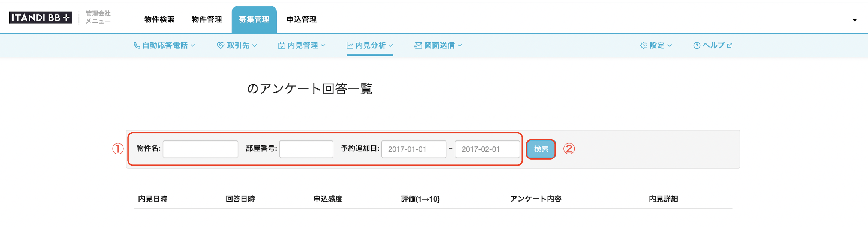Click the gear icon beside 設定

coord(644,45)
